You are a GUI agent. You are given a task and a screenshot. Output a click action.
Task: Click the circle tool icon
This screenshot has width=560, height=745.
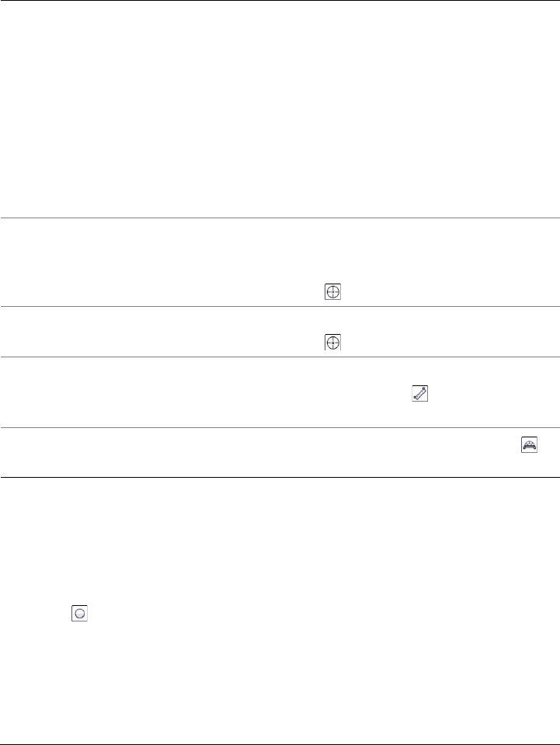tap(79, 613)
